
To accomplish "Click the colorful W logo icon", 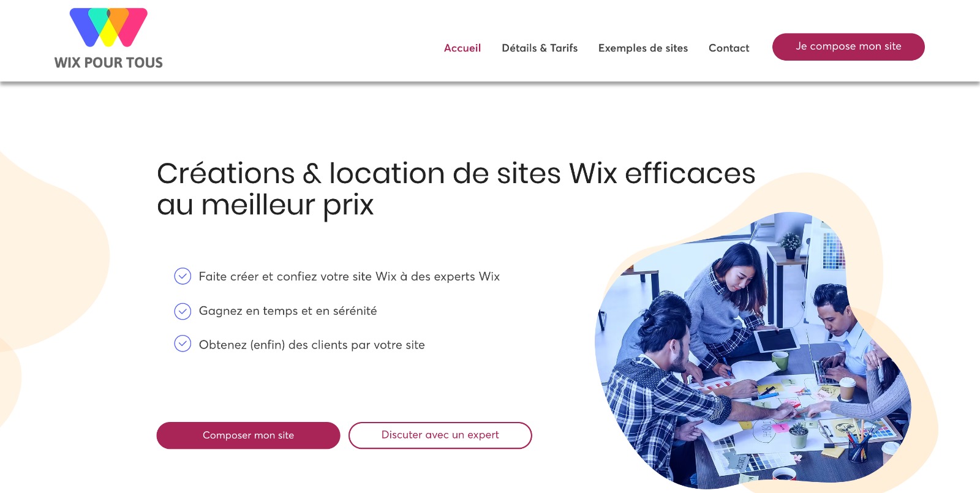I will tap(108, 28).
